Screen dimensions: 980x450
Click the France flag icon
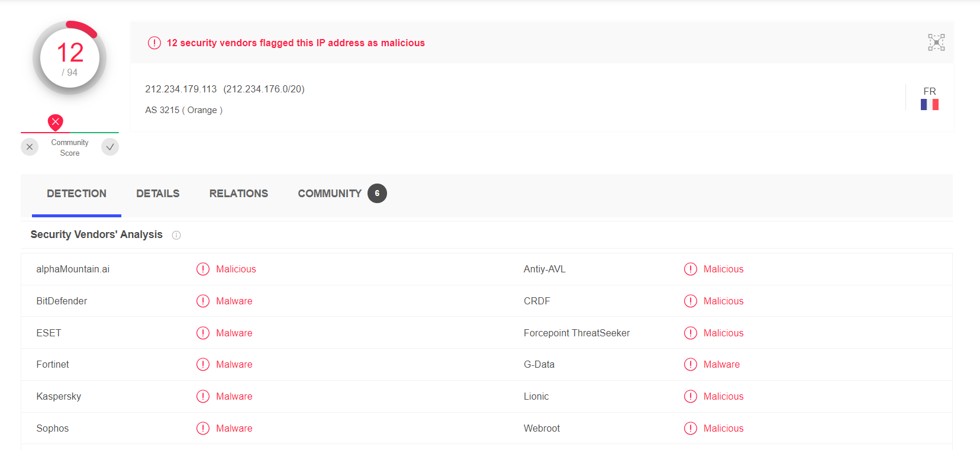[x=929, y=105]
